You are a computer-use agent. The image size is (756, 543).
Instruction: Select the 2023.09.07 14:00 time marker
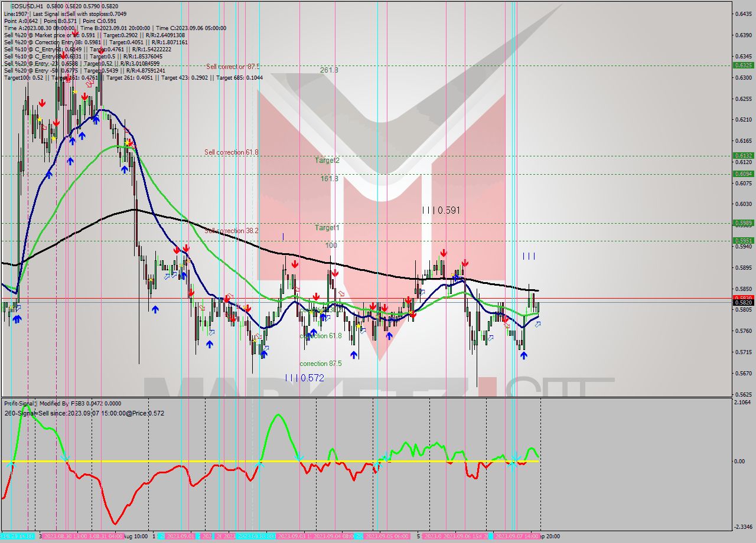(x=517, y=537)
